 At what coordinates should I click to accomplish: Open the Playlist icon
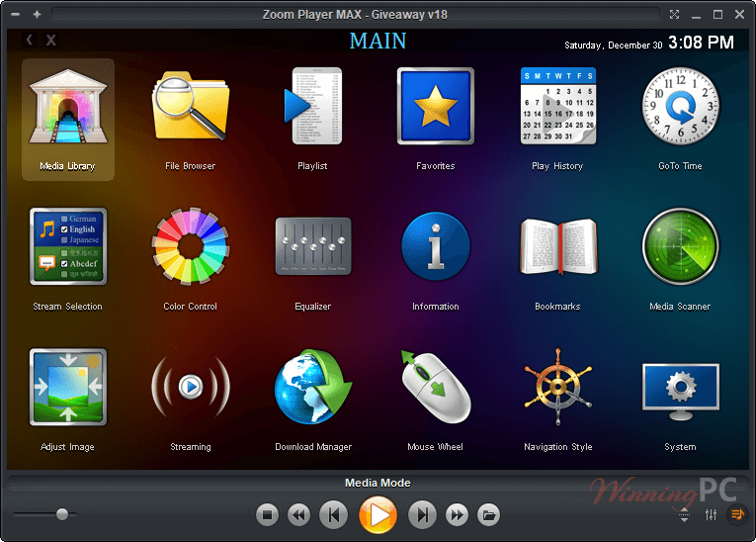click(x=313, y=106)
